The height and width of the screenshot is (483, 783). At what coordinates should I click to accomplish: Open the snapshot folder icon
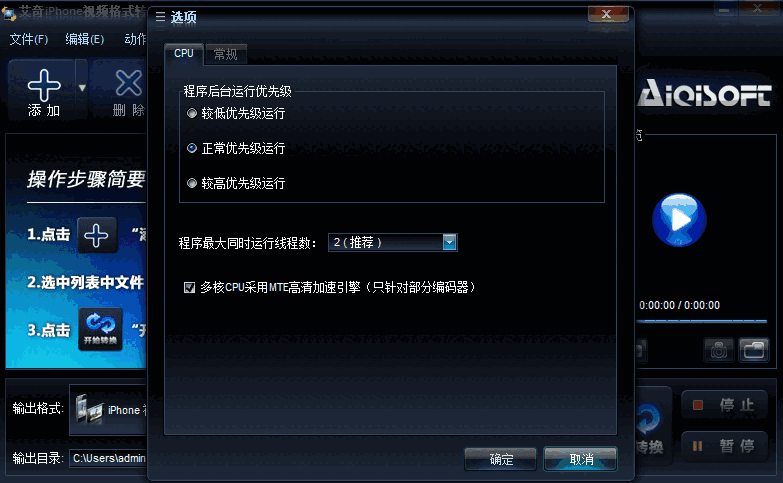point(754,350)
